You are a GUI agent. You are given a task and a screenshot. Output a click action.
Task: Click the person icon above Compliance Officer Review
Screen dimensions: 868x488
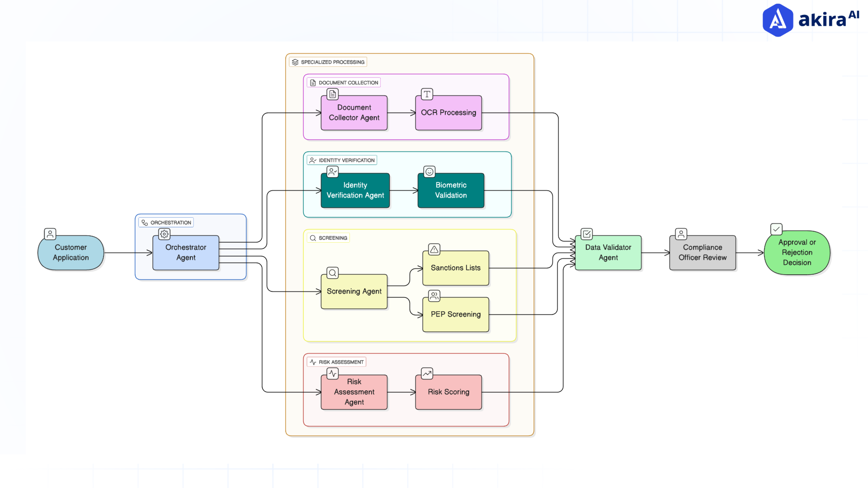point(681,234)
